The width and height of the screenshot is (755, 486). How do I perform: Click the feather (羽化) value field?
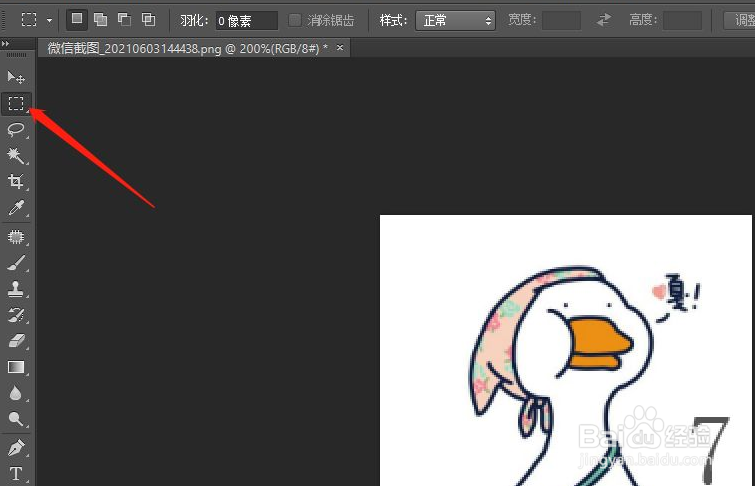[247, 21]
